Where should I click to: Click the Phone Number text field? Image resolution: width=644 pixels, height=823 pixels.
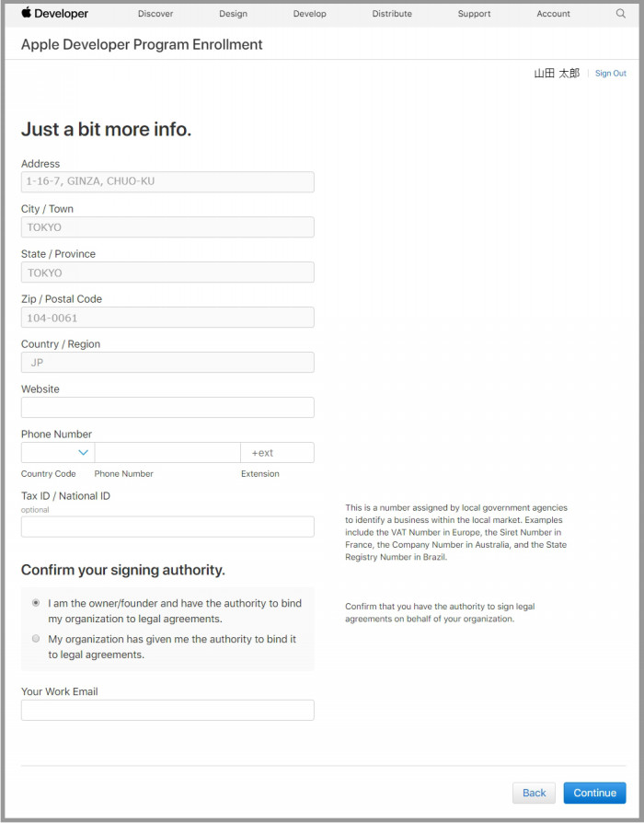tap(167, 452)
